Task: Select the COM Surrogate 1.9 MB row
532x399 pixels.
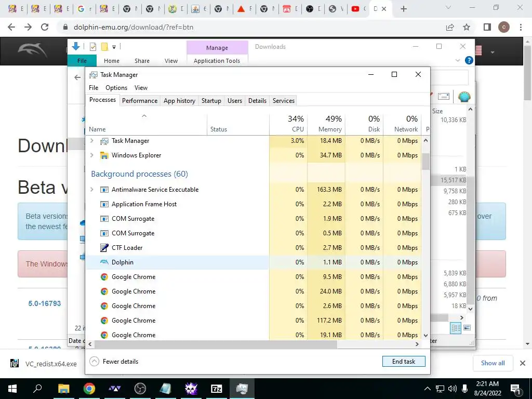Action: (x=254, y=219)
